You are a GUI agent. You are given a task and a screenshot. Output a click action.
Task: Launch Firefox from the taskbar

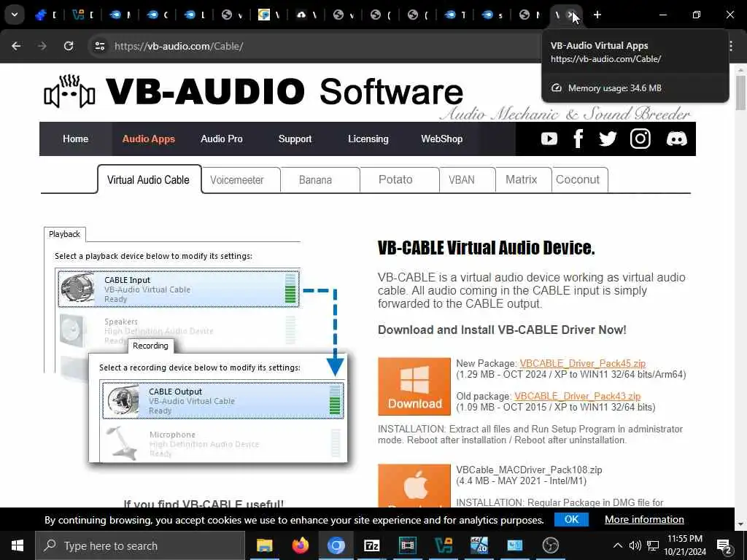300,545
